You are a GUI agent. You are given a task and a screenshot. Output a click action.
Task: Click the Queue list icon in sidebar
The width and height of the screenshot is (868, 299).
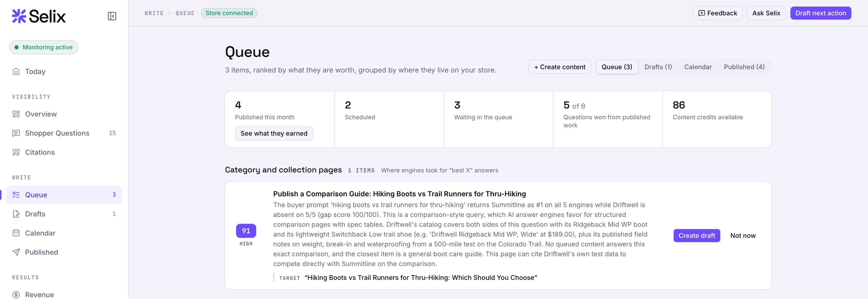pos(16,195)
